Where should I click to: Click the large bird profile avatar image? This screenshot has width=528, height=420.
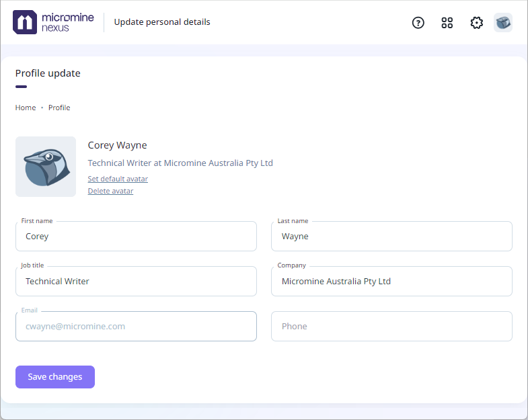pyautogui.click(x=46, y=167)
